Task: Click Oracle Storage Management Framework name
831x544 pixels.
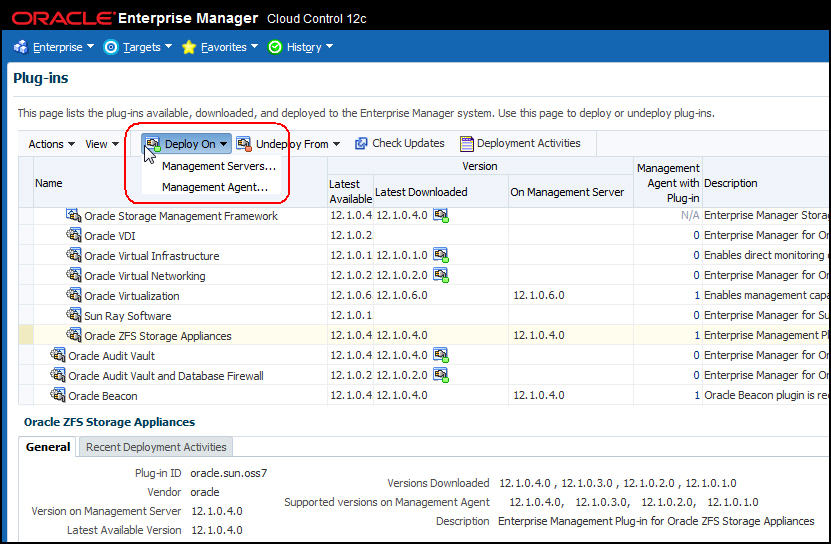Action: 181,216
